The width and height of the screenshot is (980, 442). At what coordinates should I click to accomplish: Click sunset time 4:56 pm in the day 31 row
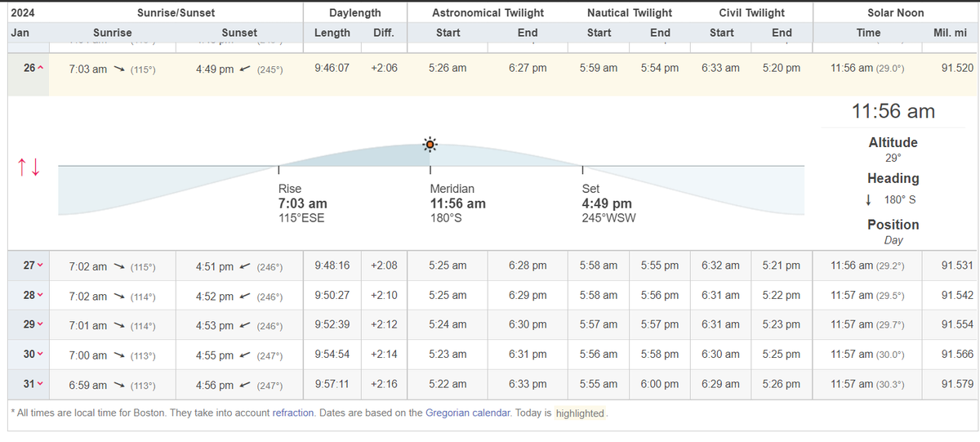pyautogui.click(x=215, y=385)
